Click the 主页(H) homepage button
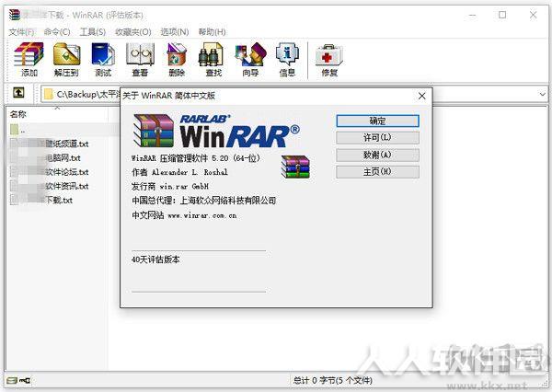The width and height of the screenshot is (552, 392). click(x=377, y=172)
